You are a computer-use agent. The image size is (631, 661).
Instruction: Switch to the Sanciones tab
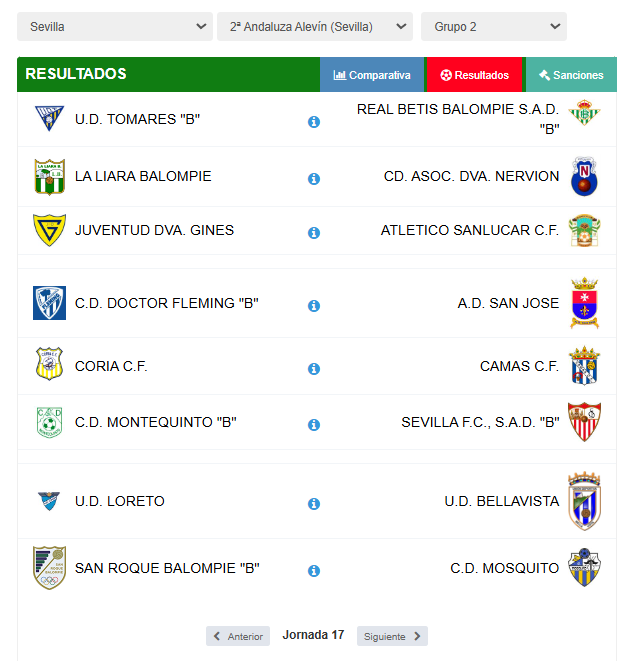click(x=571, y=75)
